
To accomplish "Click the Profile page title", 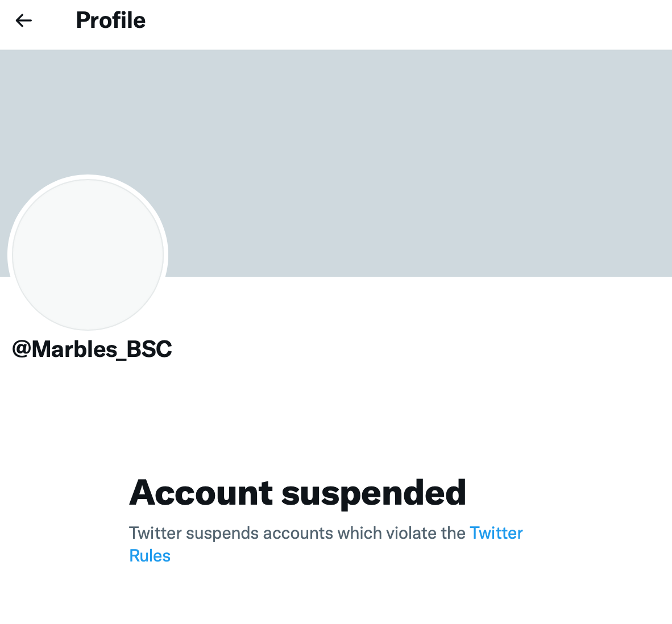I will point(110,20).
